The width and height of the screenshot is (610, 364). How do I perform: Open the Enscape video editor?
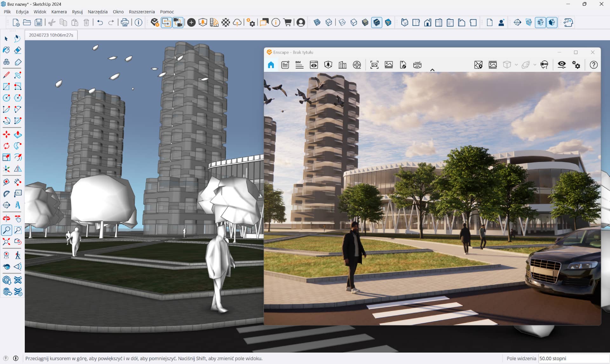357,65
